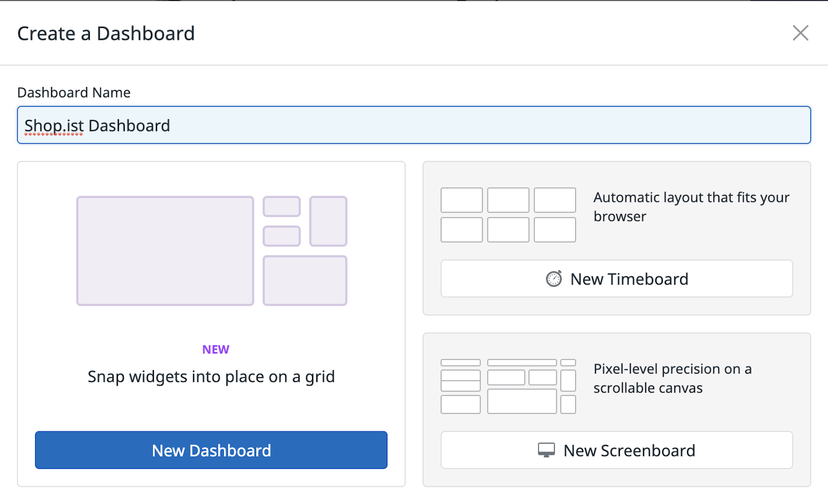Focus the Dashboard Name text field
828x504 pixels.
pos(484,125)
